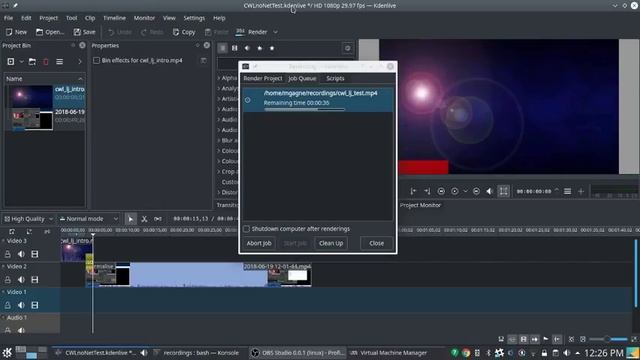Click the Create Folder icon in Project Bin
640x360 pixels.
(32, 62)
